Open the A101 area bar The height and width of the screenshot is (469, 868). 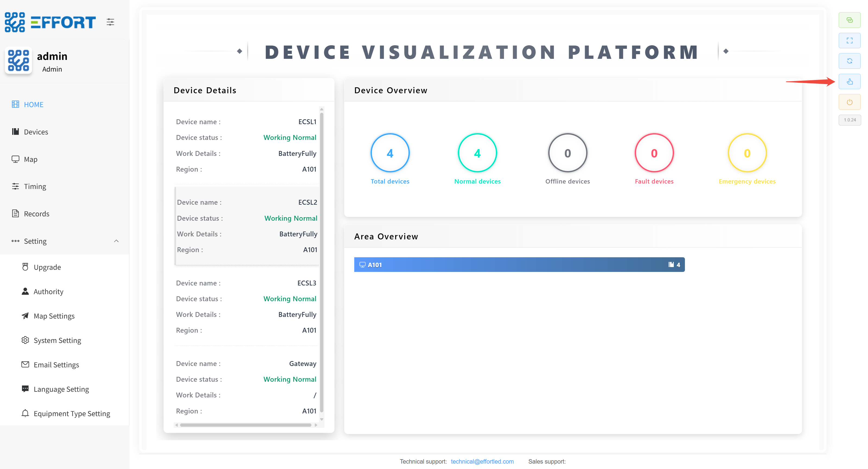[x=519, y=265]
